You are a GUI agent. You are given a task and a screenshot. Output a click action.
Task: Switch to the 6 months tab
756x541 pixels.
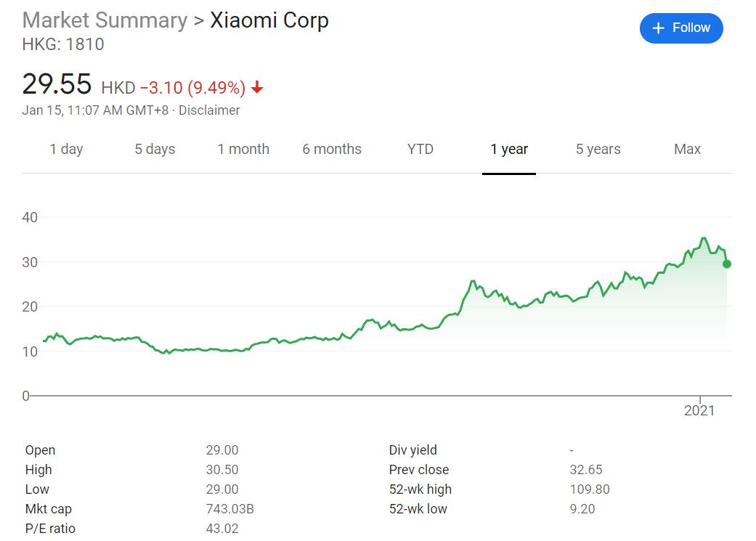(332, 149)
